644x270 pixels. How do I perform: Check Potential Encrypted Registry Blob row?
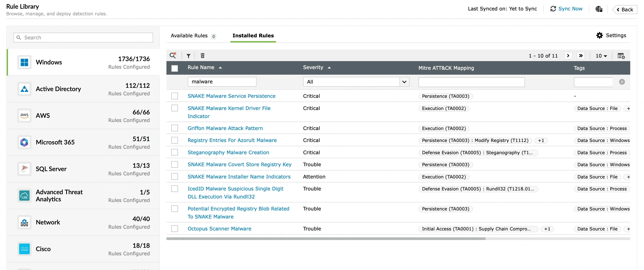pyautogui.click(x=174, y=209)
